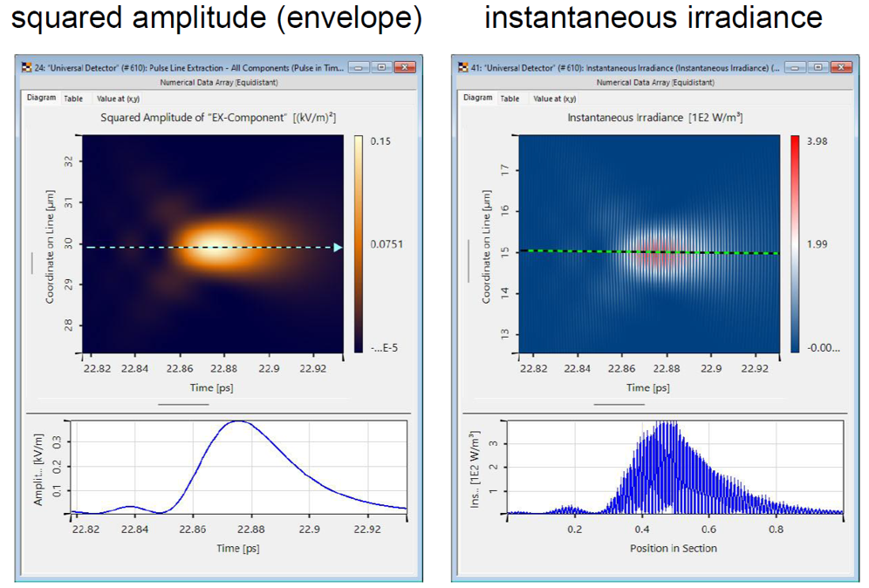Switch to Table tab in Squared Amplitude window
Viewport: 869px width, 588px height.
(x=73, y=99)
